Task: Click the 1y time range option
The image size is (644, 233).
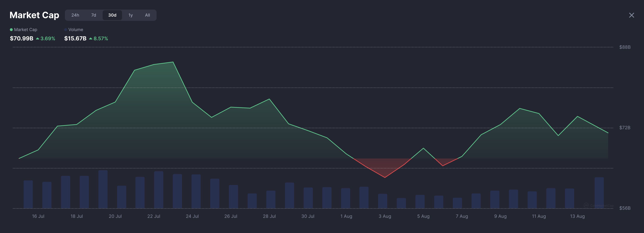Action: (130, 15)
